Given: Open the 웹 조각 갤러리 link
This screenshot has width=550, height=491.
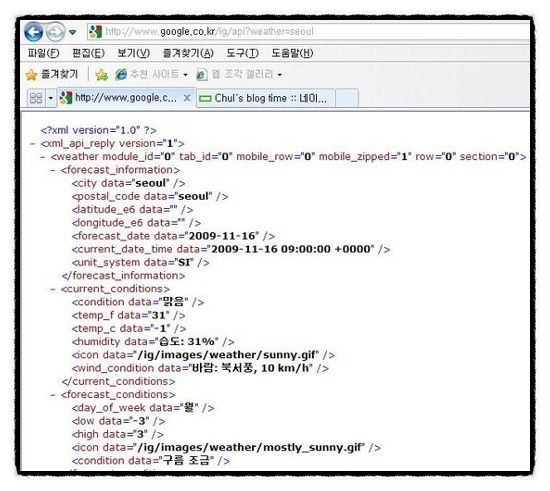Looking at the screenshot, I should 234,74.
